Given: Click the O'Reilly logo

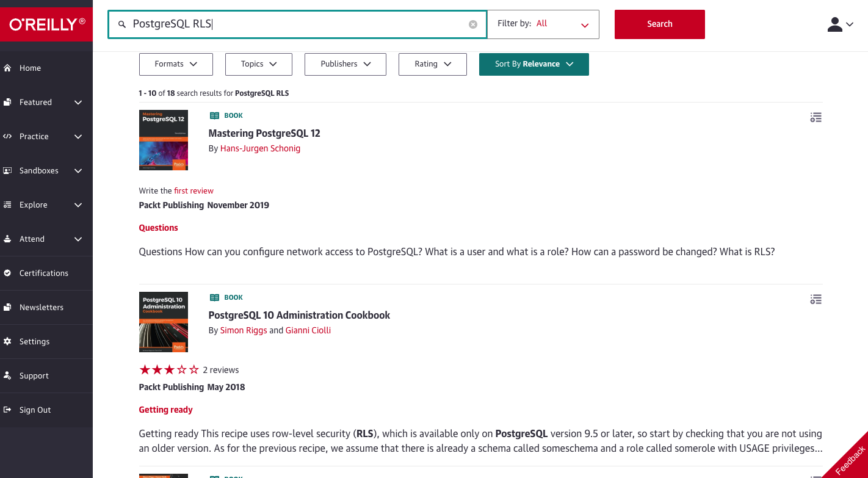Looking at the screenshot, I should 46,24.
